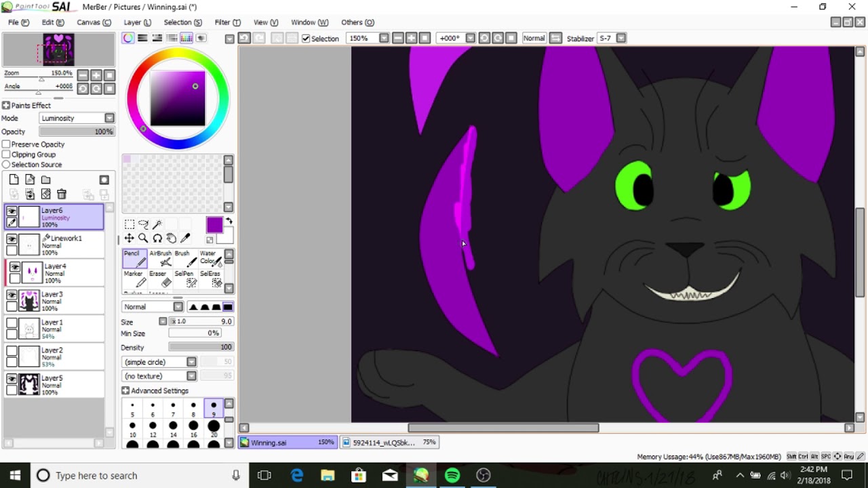Choose the magic wand tool
This screenshot has width=868, height=488.
click(x=157, y=224)
